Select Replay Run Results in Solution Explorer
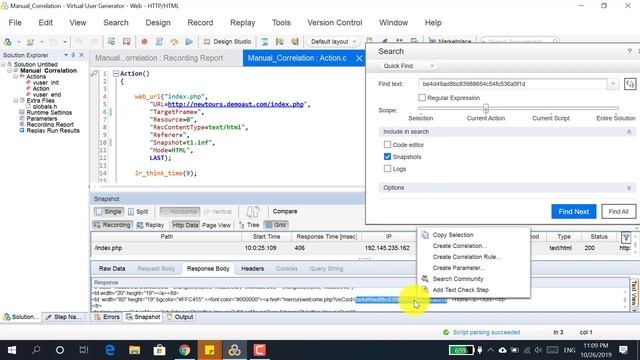The width and height of the screenshot is (640, 360). pyautogui.click(x=53, y=131)
